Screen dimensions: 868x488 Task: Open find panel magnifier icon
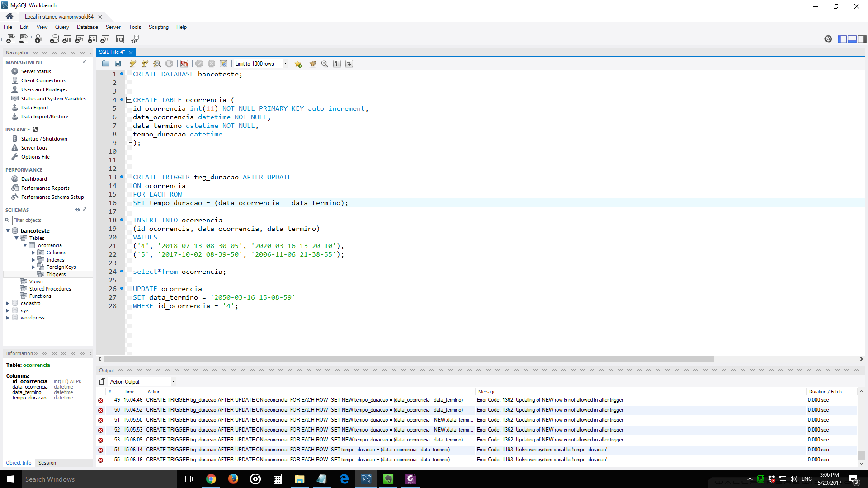tap(325, 64)
